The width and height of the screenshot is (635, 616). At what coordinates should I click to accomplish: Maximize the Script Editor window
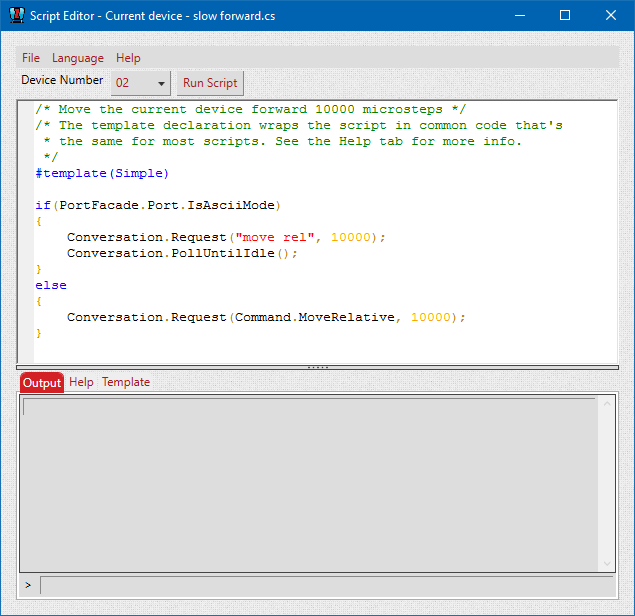tap(565, 15)
